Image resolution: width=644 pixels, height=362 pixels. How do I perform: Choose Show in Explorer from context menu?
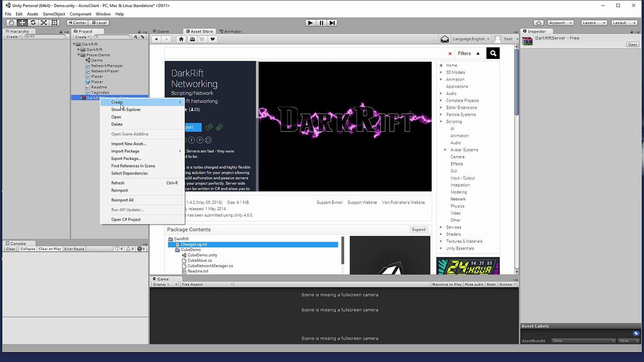pyautogui.click(x=126, y=110)
